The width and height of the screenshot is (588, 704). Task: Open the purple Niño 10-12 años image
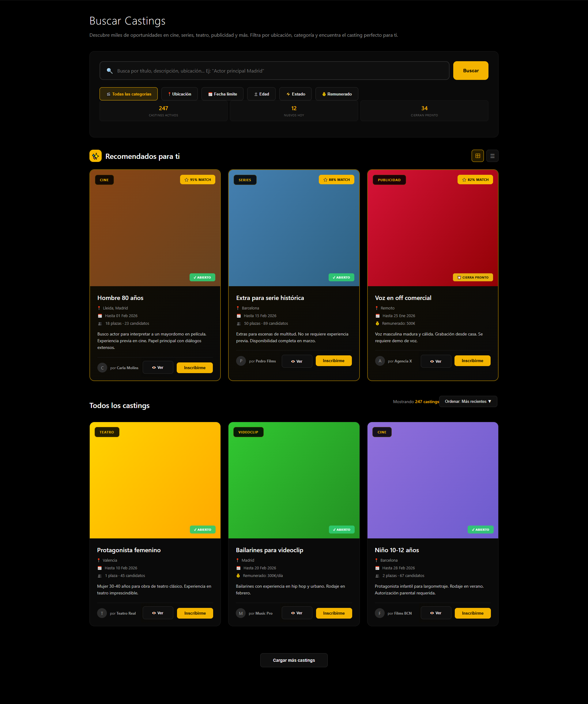click(432, 480)
